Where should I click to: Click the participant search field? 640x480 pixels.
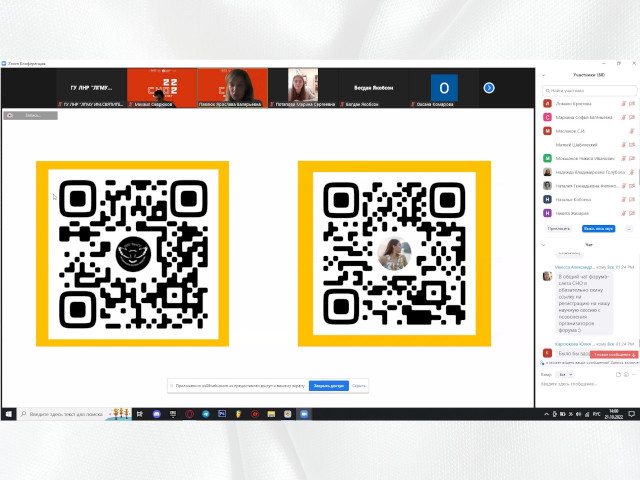[x=589, y=91]
